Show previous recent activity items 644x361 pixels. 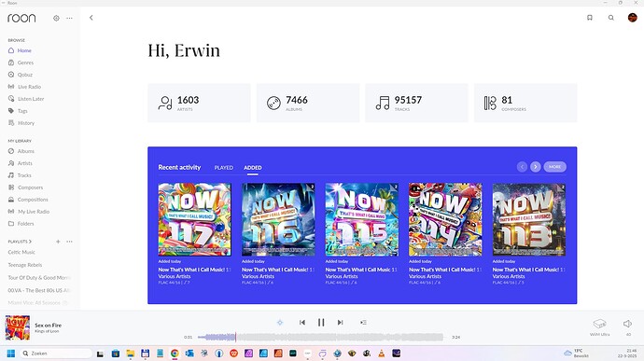[x=522, y=167]
